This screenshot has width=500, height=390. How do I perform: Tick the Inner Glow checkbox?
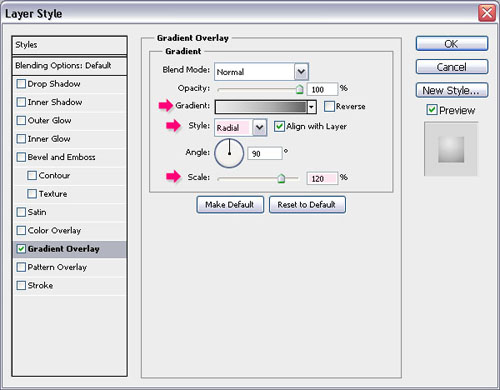(x=21, y=139)
